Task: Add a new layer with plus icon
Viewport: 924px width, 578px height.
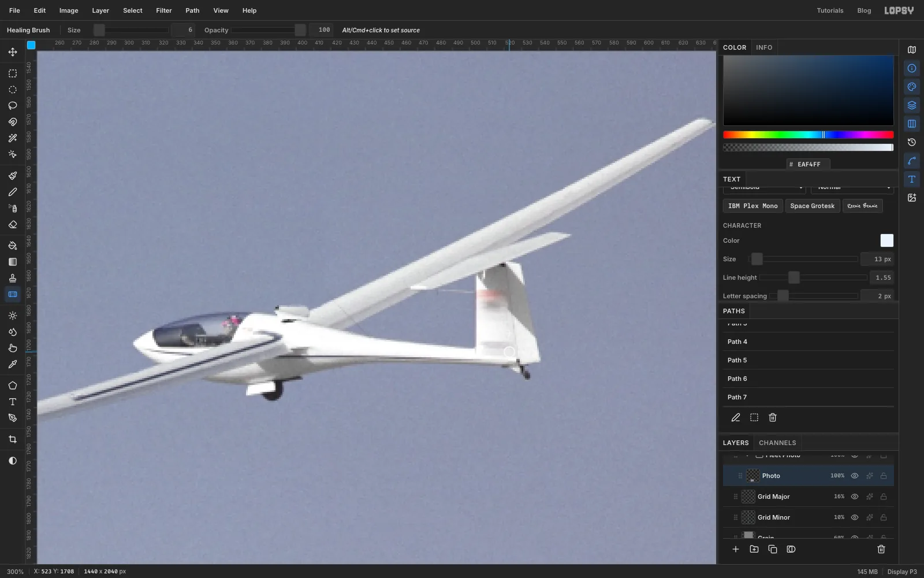Action: [x=736, y=549]
